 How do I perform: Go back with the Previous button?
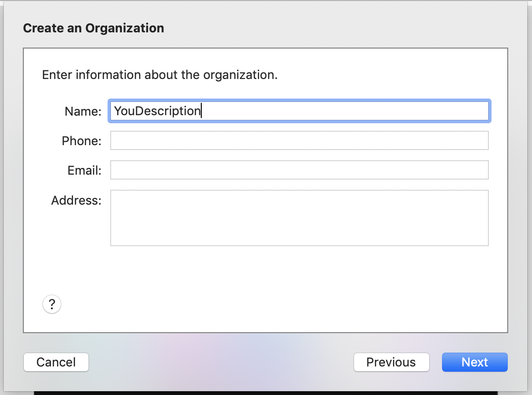tap(391, 362)
